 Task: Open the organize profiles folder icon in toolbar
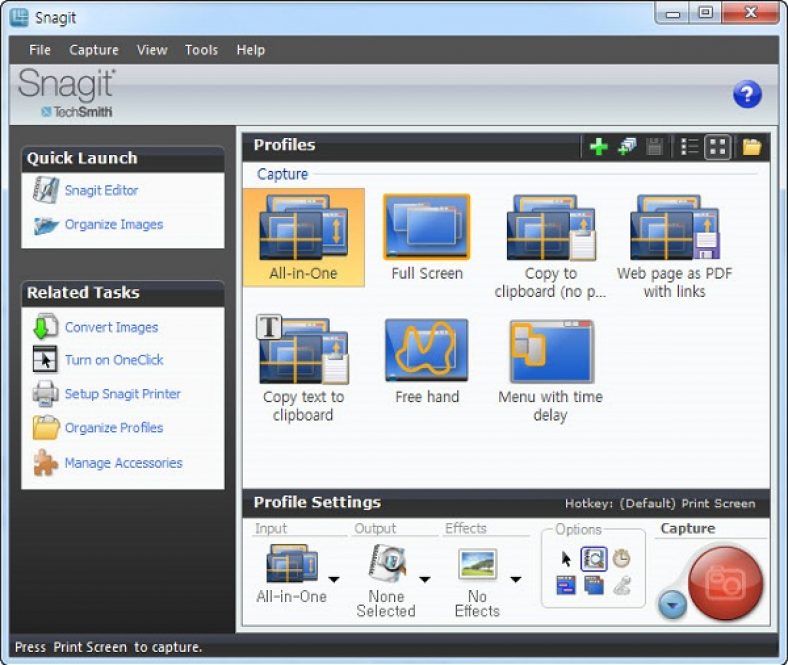751,147
